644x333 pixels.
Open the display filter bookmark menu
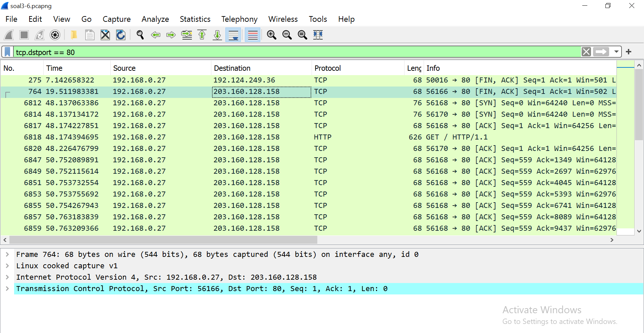pyautogui.click(x=7, y=52)
